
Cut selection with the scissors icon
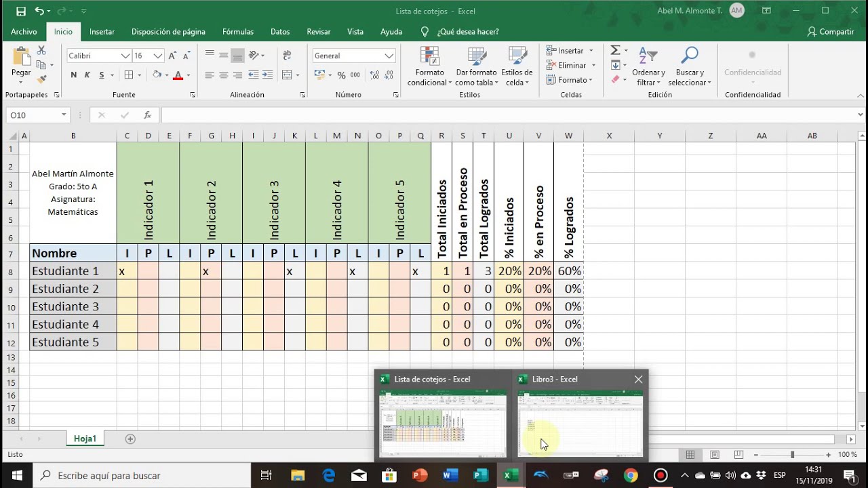[41, 51]
